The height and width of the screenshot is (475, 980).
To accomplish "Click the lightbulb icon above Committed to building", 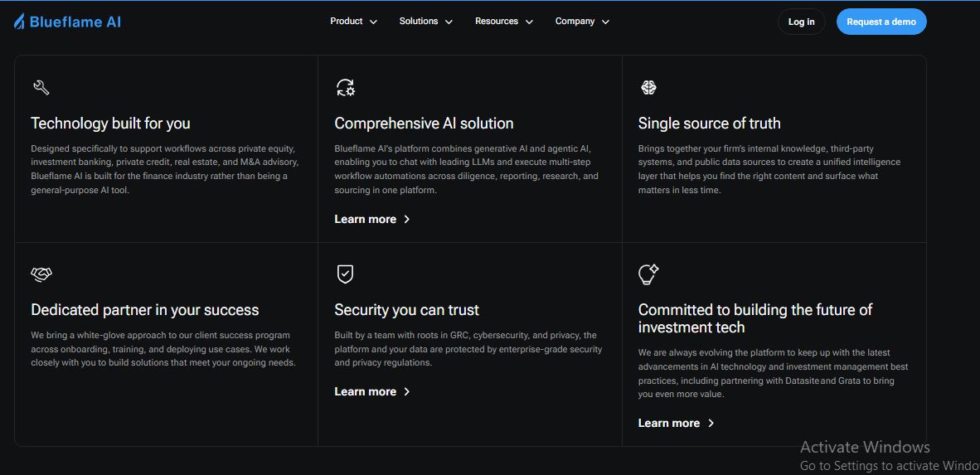I will [648, 274].
